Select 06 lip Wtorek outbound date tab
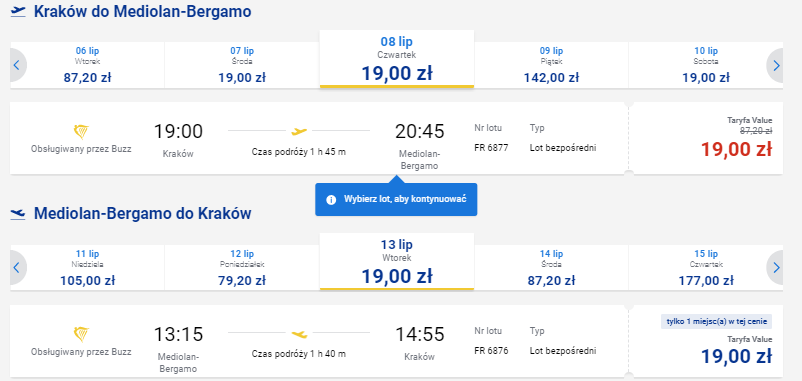 tap(87, 65)
